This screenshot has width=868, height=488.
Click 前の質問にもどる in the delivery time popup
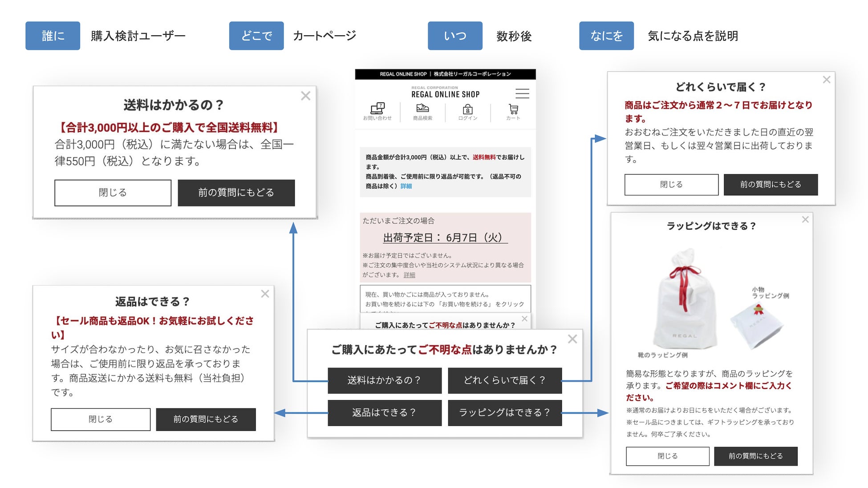tap(771, 185)
